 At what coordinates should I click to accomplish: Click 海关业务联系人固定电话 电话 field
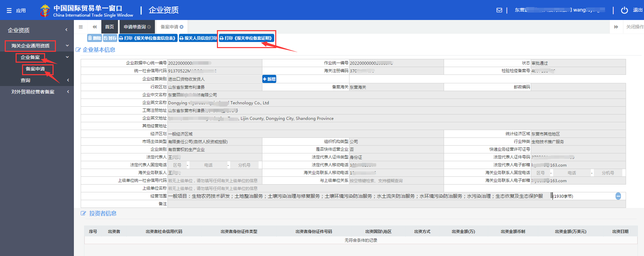(x=572, y=173)
